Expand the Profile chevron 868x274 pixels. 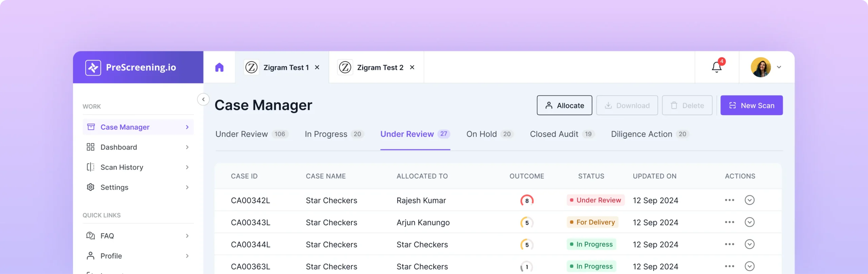(187, 256)
